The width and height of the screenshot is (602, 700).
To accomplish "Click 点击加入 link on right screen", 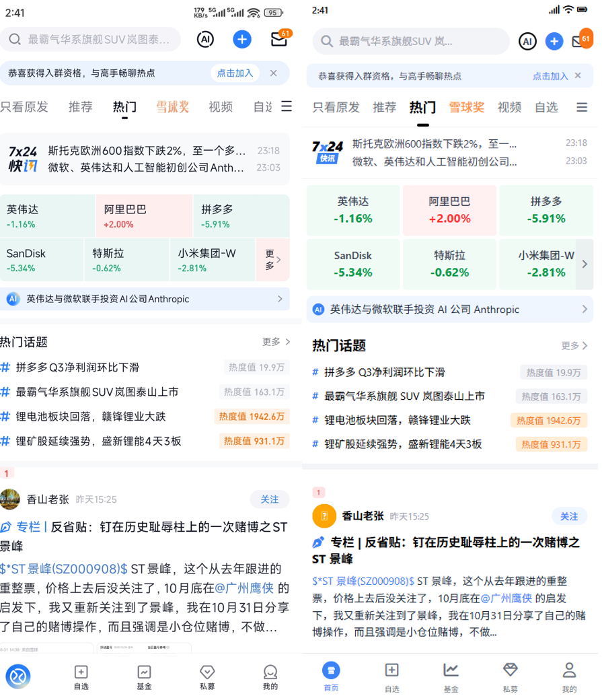I will [x=550, y=76].
